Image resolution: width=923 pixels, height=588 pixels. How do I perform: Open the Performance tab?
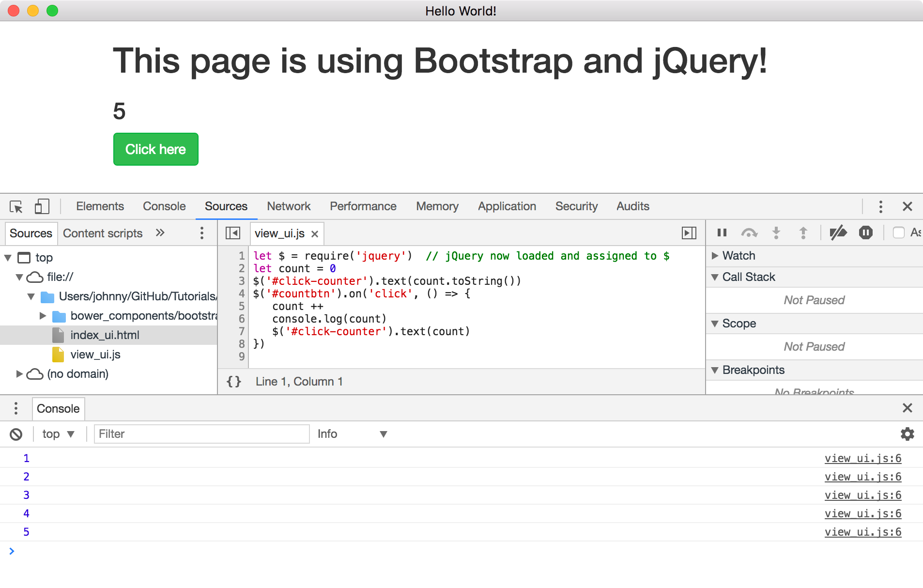pyautogui.click(x=363, y=206)
